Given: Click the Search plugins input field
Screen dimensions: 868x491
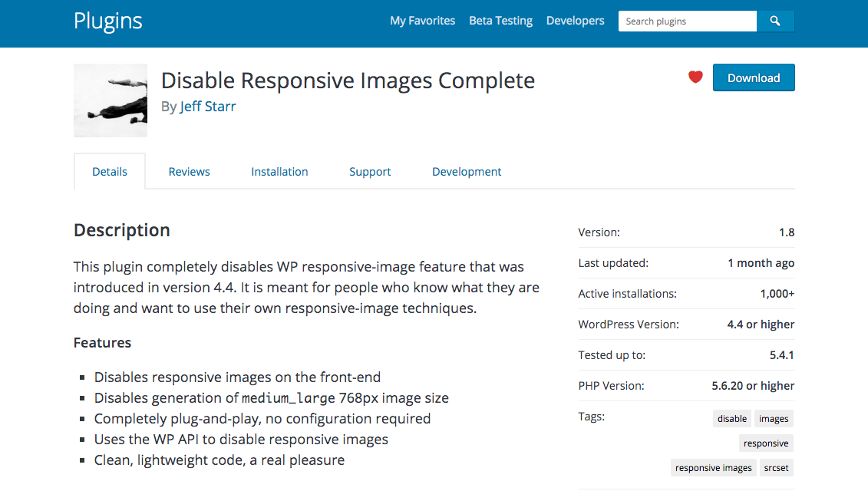Looking at the screenshot, I should pyautogui.click(x=686, y=21).
